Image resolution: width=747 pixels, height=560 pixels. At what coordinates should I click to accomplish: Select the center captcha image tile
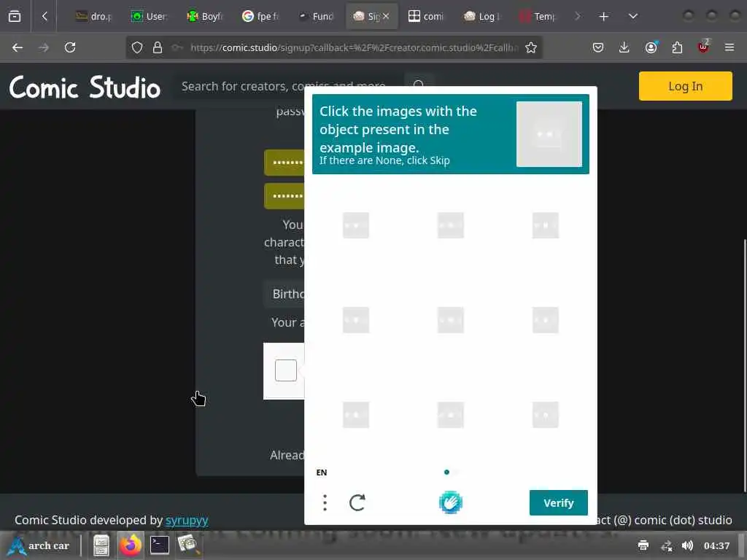coord(450,320)
